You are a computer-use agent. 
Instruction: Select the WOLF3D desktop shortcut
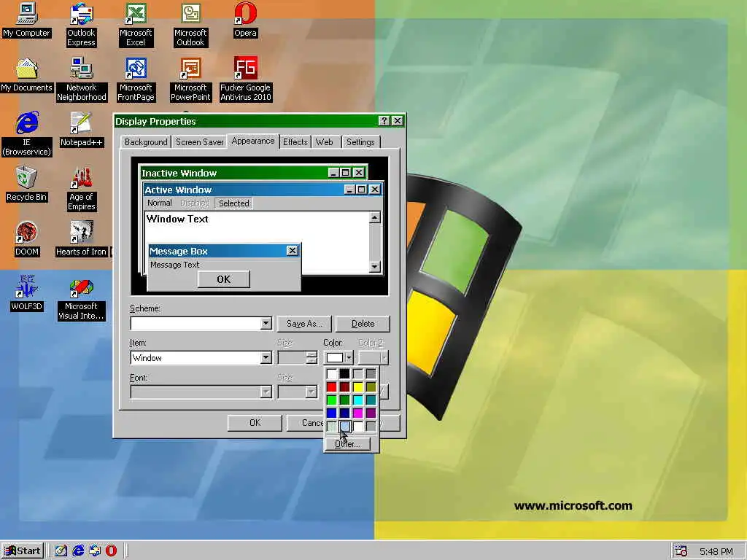click(x=26, y=294)
